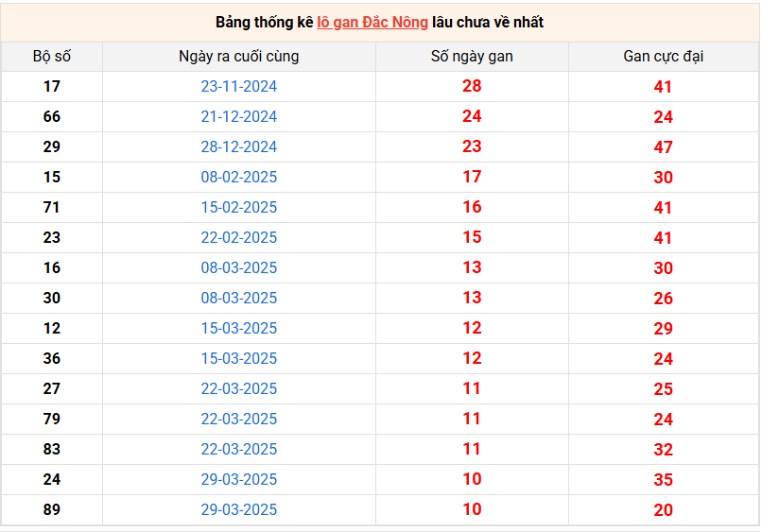This screenshot has width=762, height=532.
Task: Click number 66 in Bộ số column
Action: click(52, 116)
